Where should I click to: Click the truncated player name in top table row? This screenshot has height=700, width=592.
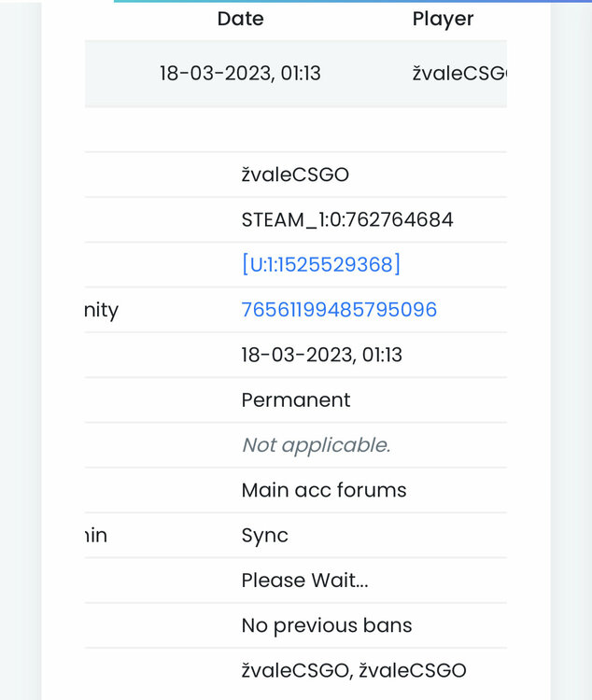click(458, 74)
